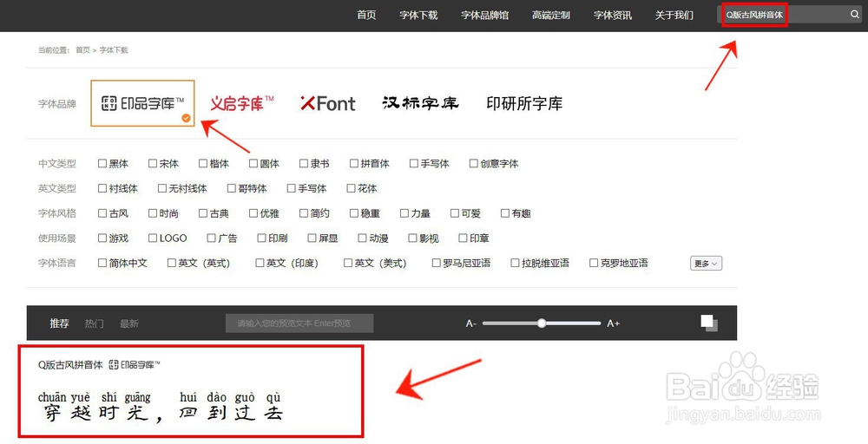Check the 拉脱维亚语 checkbox
Image resolution: width=868 pixels, height=444 pixels.
tap(515, 263)
